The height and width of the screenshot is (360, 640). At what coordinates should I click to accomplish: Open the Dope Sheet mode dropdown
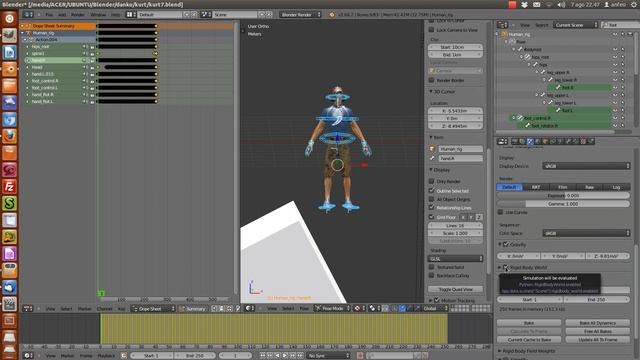(153, 309)
